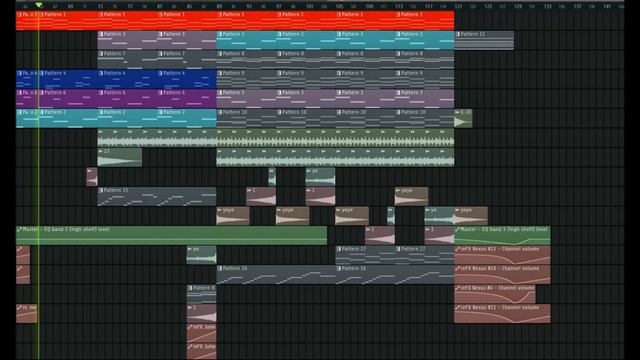Image resolution: width=640 pixels, height=360 pixels.
Task: Select the Pattern 10 clip starting at bar 113
Action: pos(424,118)
